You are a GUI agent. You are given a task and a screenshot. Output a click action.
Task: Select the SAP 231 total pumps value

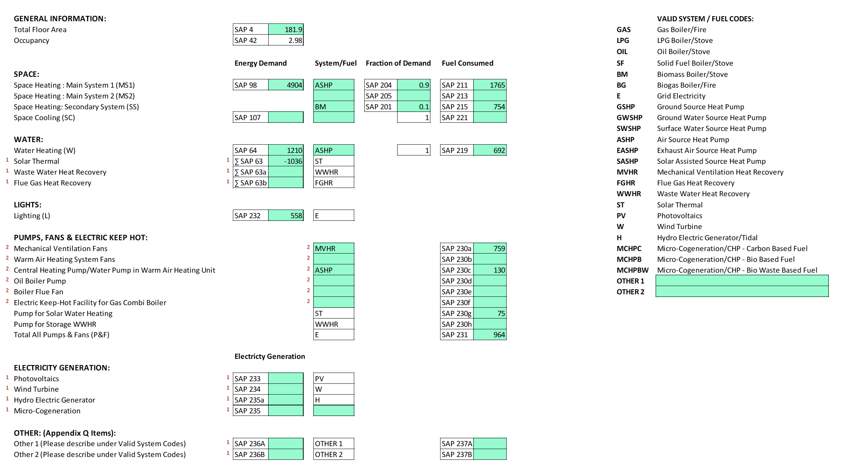(x=490, y=334)
